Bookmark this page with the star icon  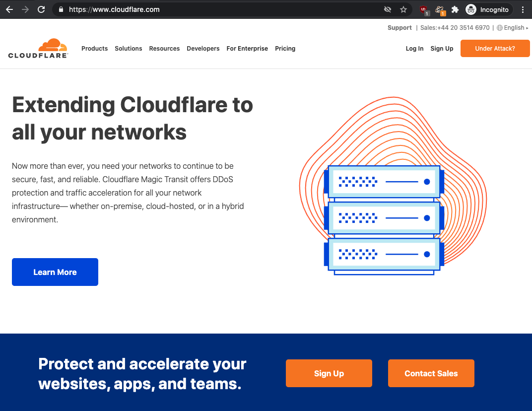point(403,9)
